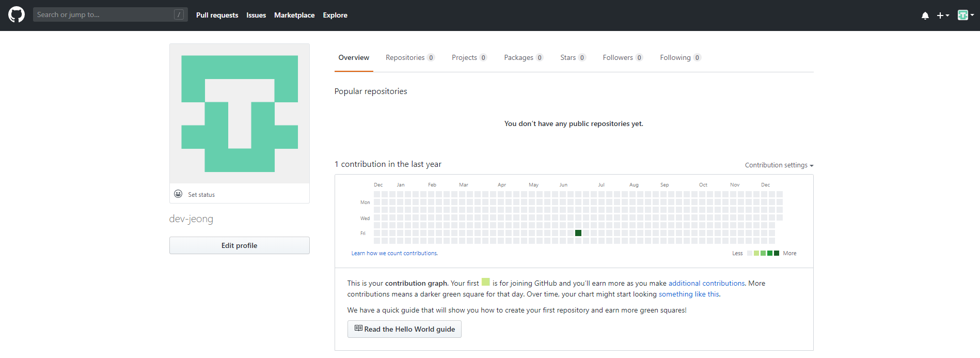
Task: Open the additional contributions link
Action: 706,283
